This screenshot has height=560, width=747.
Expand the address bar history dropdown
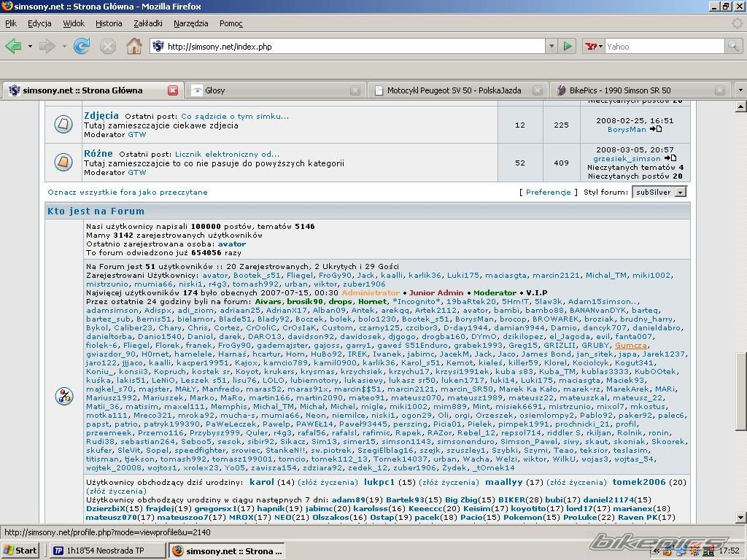click(x=551, y=46)
